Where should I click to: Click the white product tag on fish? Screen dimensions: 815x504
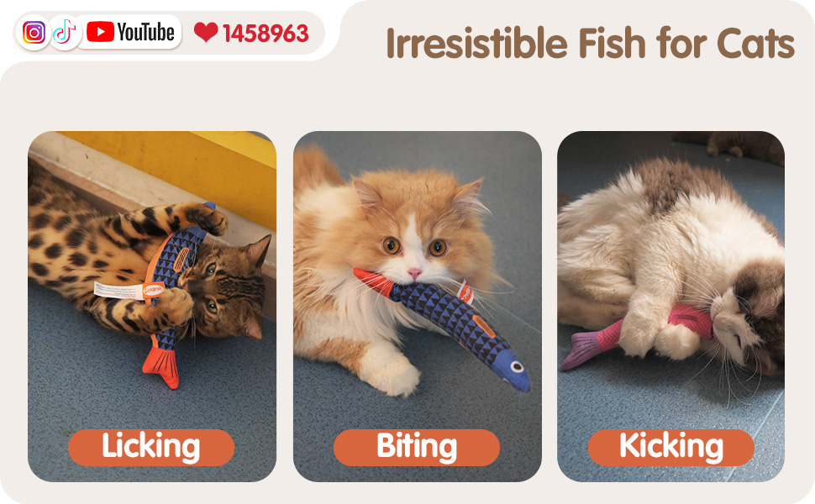[120, 290]
